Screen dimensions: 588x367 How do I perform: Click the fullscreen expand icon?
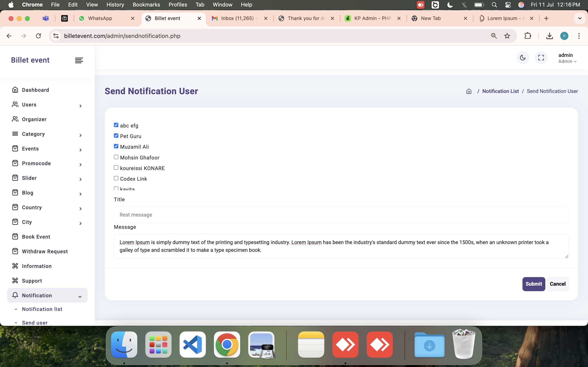tap(541, 58)
